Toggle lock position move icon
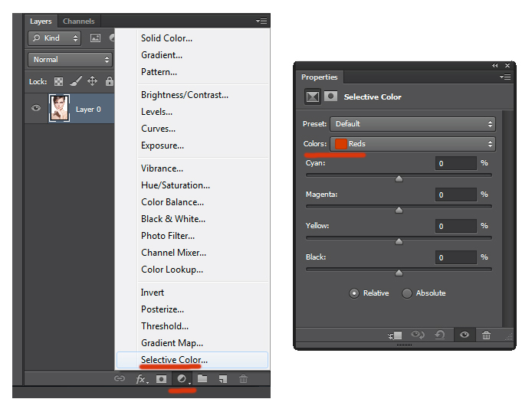This screenshot has width=532, height=412. [x=92, y=81]
